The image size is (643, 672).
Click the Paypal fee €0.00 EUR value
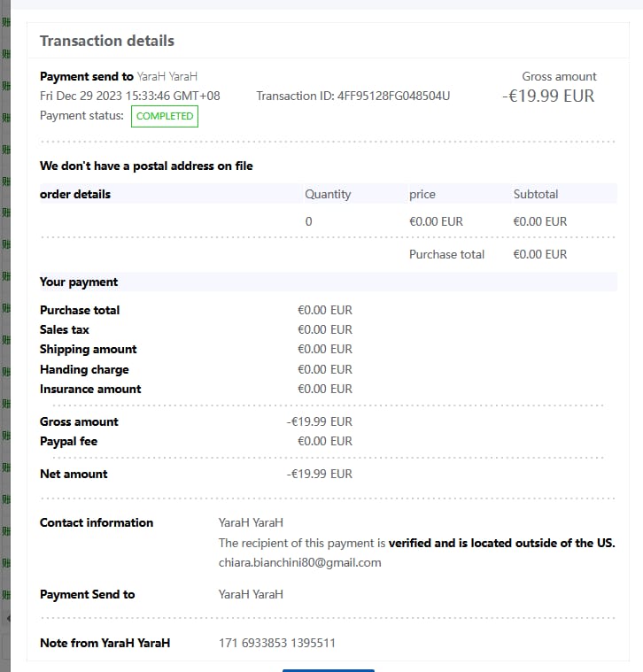pyautogui.click(x=325, y=441)
